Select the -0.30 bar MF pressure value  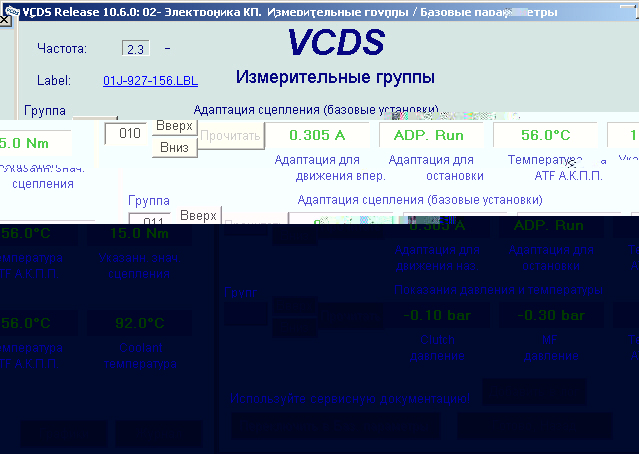(551, 315)
